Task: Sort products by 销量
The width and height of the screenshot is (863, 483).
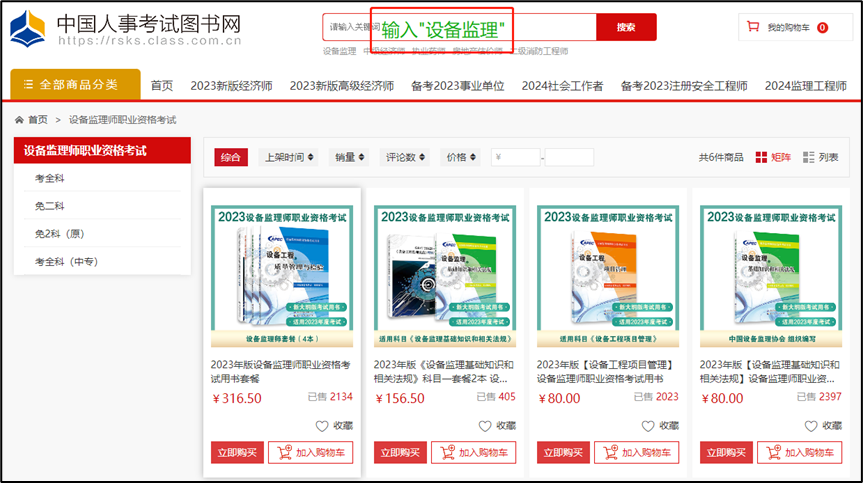Action: (351, 157)
